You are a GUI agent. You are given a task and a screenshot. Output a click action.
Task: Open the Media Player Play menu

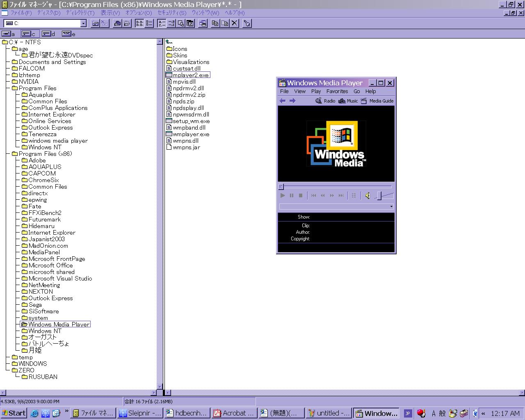(x=316, y=91)
